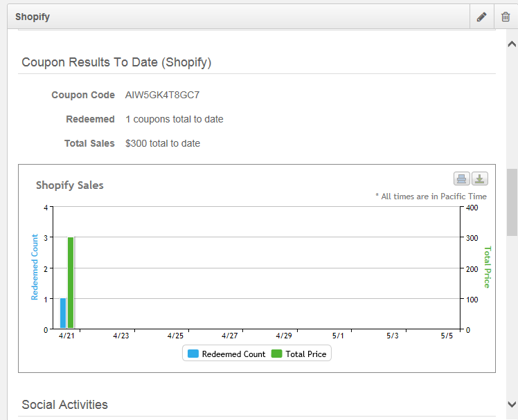Click the 5/3 x-axis label
This screenshot has height=420, width=518.
pos(393,336)
